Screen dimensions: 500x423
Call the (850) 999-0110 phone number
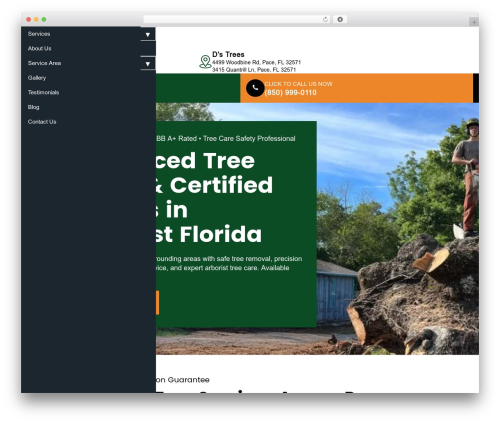click(x=290, y=93)
